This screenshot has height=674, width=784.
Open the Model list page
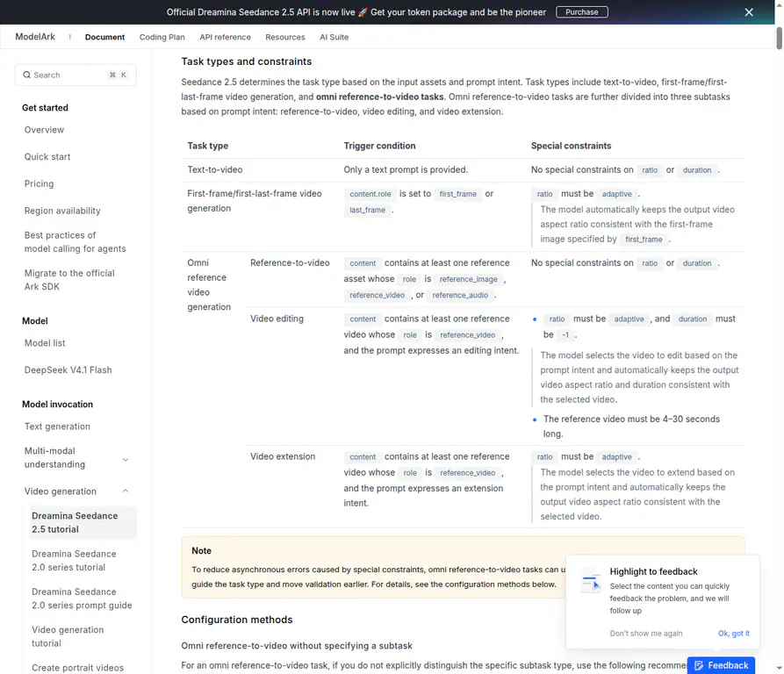tap(45, 343)
